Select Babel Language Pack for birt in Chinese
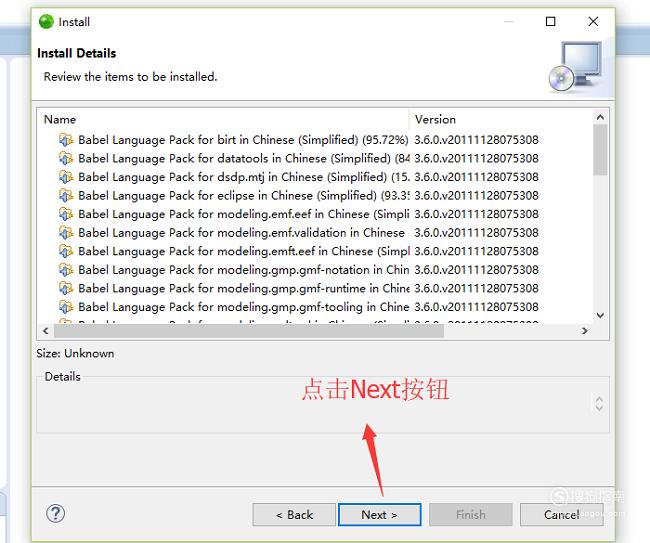 click(243, 140)
